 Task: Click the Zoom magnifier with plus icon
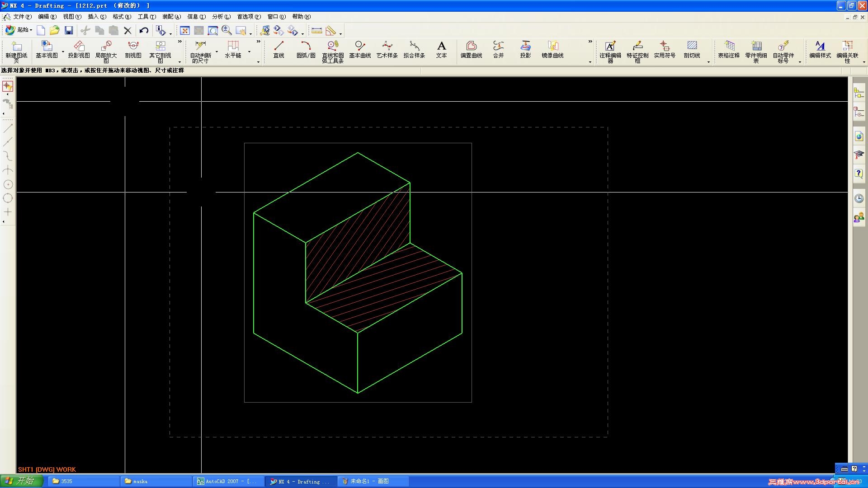227,30
